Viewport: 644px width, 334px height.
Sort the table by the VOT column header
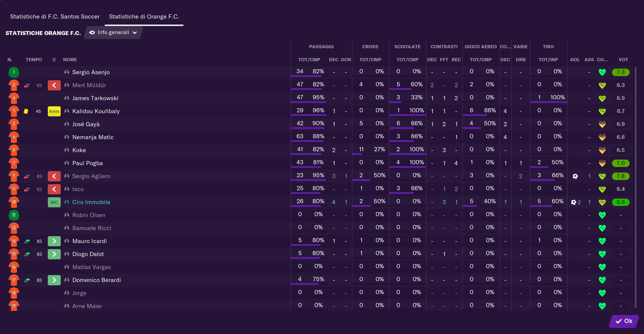pyautogui.click(x=623, y=60)
